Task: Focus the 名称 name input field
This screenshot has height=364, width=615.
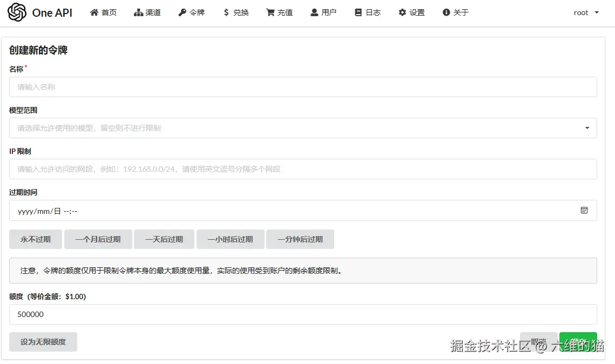Action: coord(303,87)
